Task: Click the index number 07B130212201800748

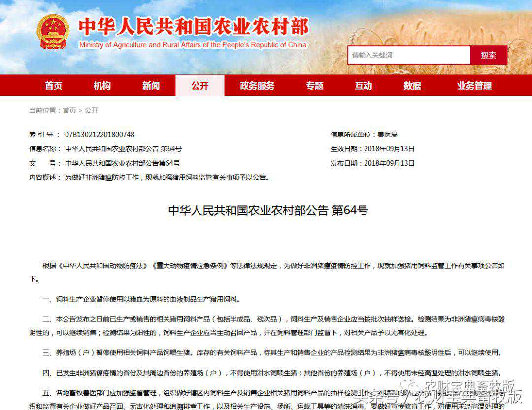Action: [100, 135]
